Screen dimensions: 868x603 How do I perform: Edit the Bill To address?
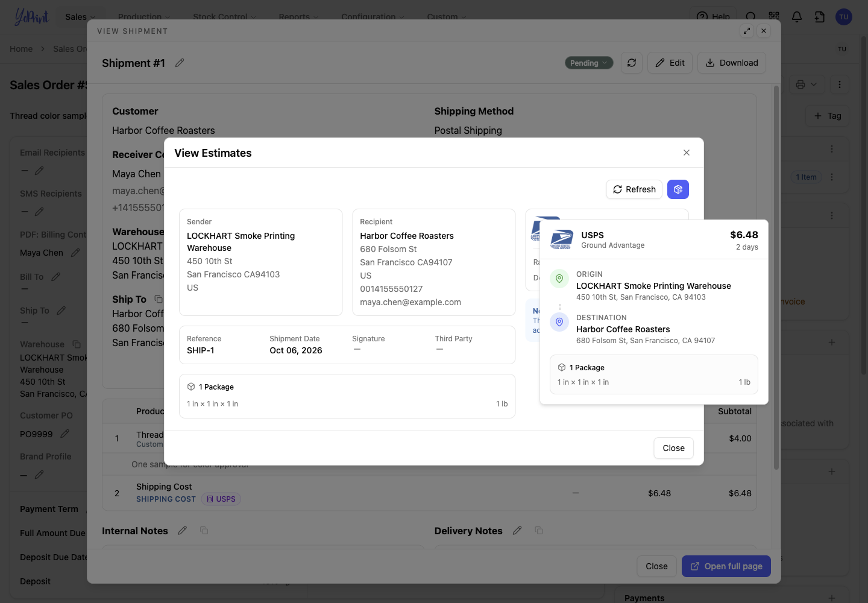tap(56, 277)
